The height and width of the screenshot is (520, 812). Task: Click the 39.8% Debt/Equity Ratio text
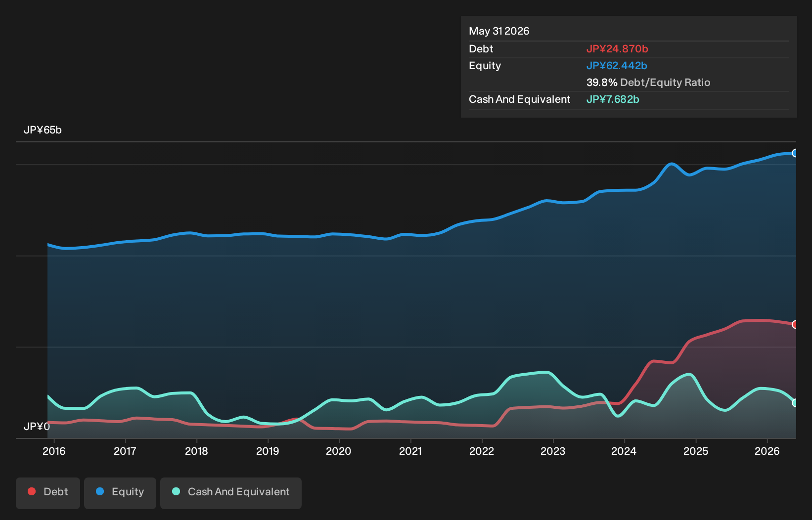(x=648, y=83)
